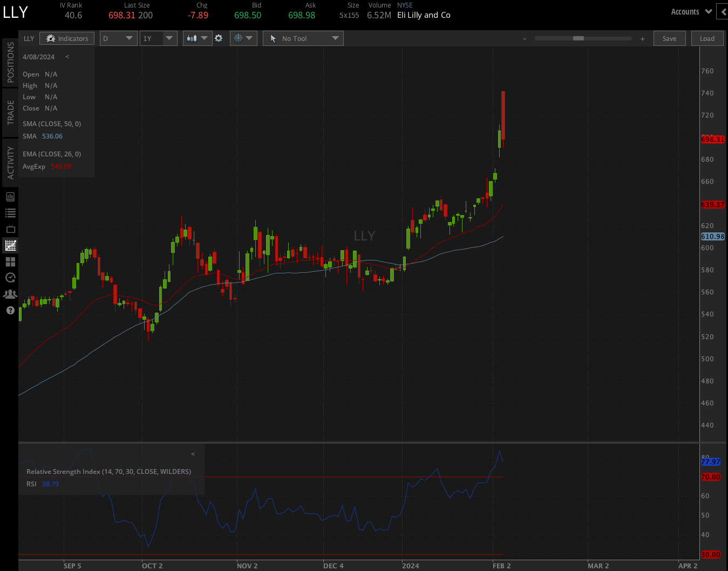This screenshot has height=571, width=728.
Task: Click the Indicators button
Action: pyautogui.click(x=66, y=38)
